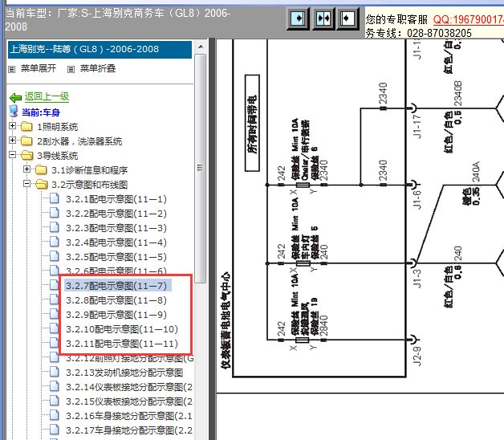Open 3.2.1配电示意图(11—1)
504x440 pixels.
tap(116, 199)
